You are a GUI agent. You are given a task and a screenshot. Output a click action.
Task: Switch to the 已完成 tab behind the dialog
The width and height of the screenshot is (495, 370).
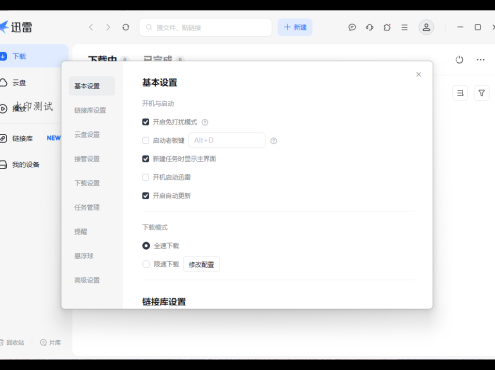click(x=157, y=59)
